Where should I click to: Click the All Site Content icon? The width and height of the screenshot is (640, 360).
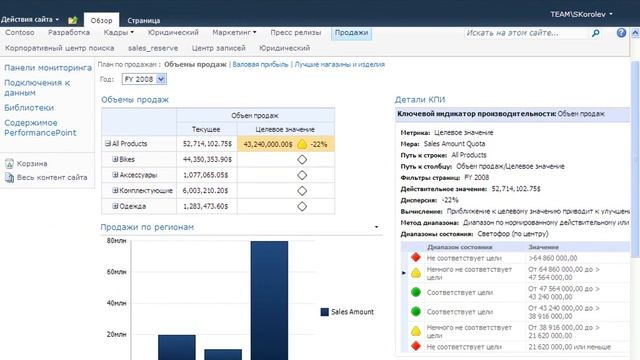tap(9, 178)
